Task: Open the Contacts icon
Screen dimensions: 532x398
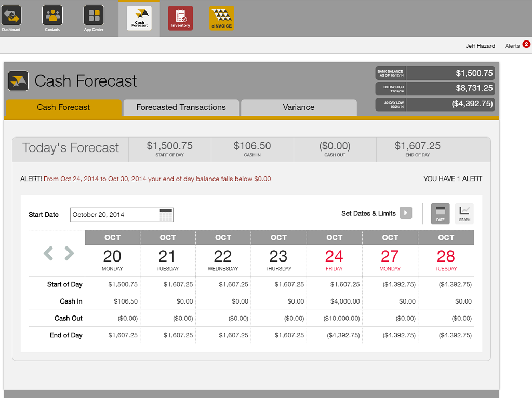Action: point(52,16)
